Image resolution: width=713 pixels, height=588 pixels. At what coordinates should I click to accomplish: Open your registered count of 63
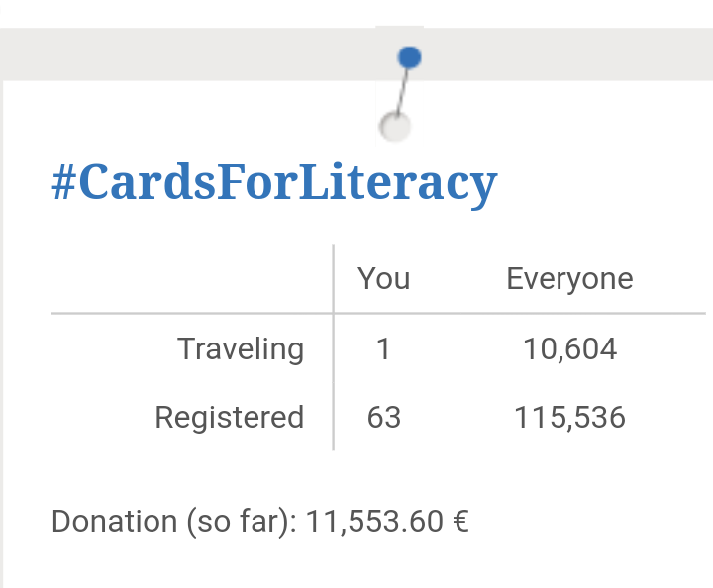pyautogui.click(x=384, y=418)
